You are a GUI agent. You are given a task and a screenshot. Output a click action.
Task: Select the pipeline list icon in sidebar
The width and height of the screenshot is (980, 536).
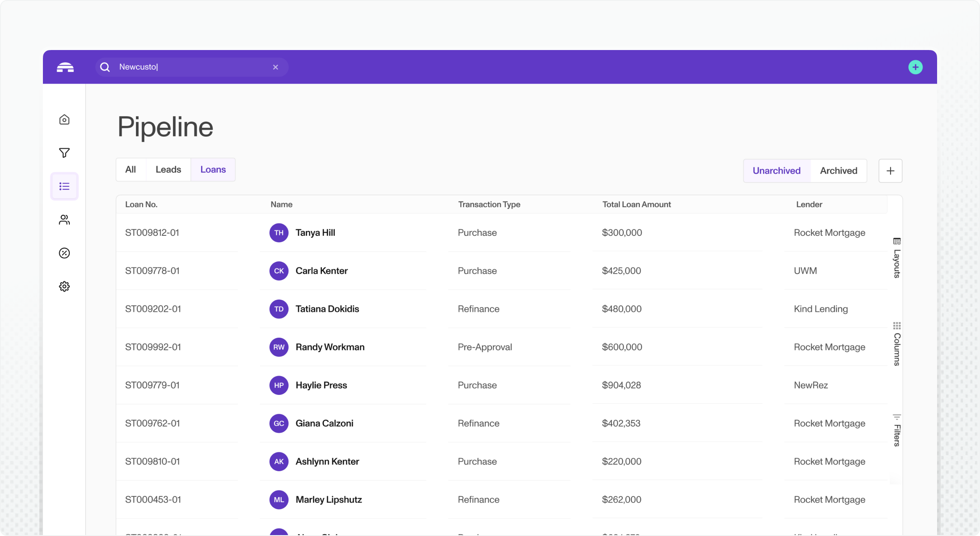coord(64,186)
